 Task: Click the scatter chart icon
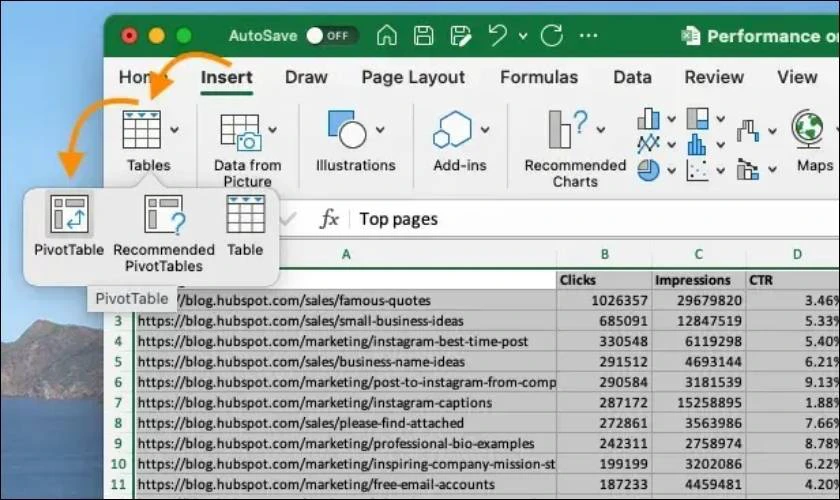coord(698,170)
